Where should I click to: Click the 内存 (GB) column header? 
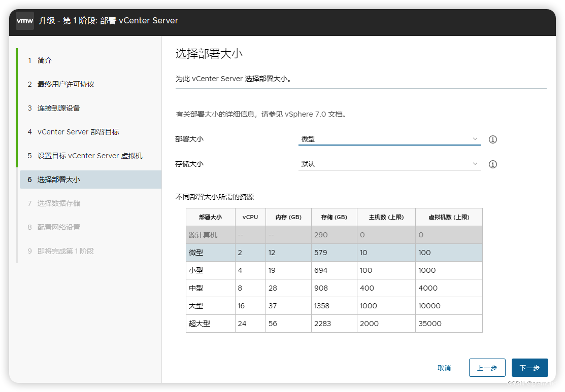point(288,217)
